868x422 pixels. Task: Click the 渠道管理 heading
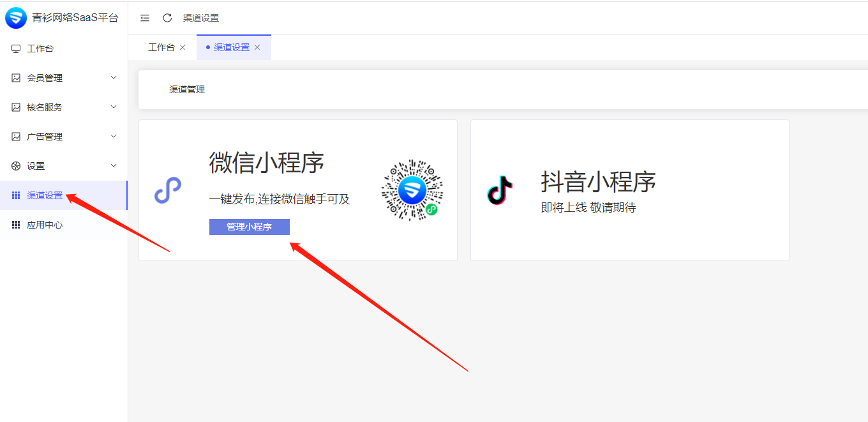coord(187,90)
